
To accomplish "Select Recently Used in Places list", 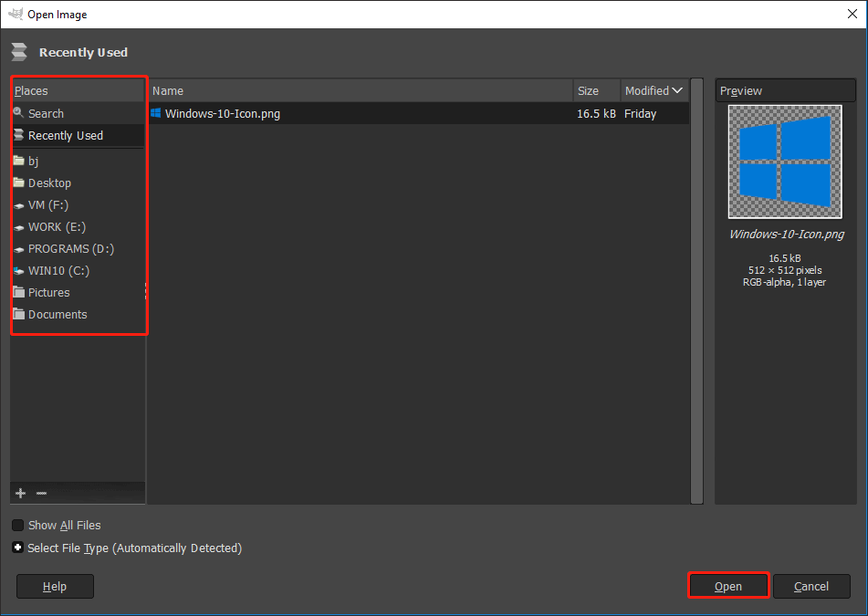I will (x=78, y=135).
